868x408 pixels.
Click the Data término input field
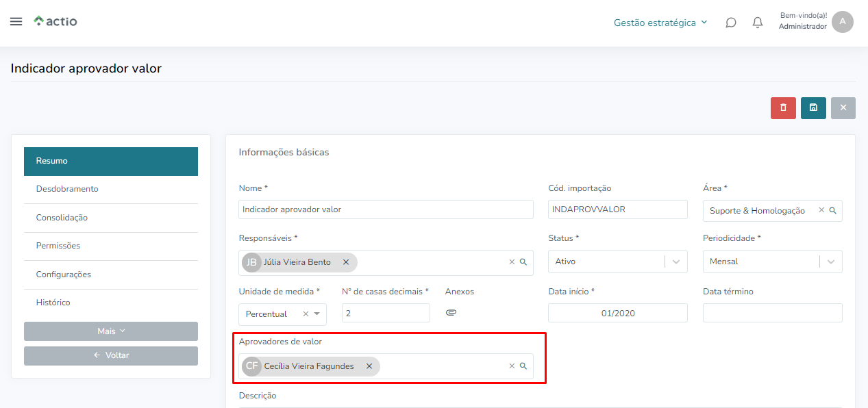(x=772, y=313)
